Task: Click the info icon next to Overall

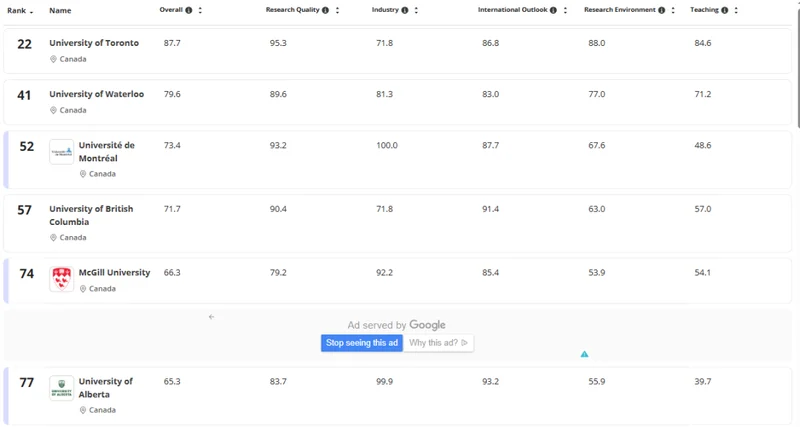Action: click(189, 11)
